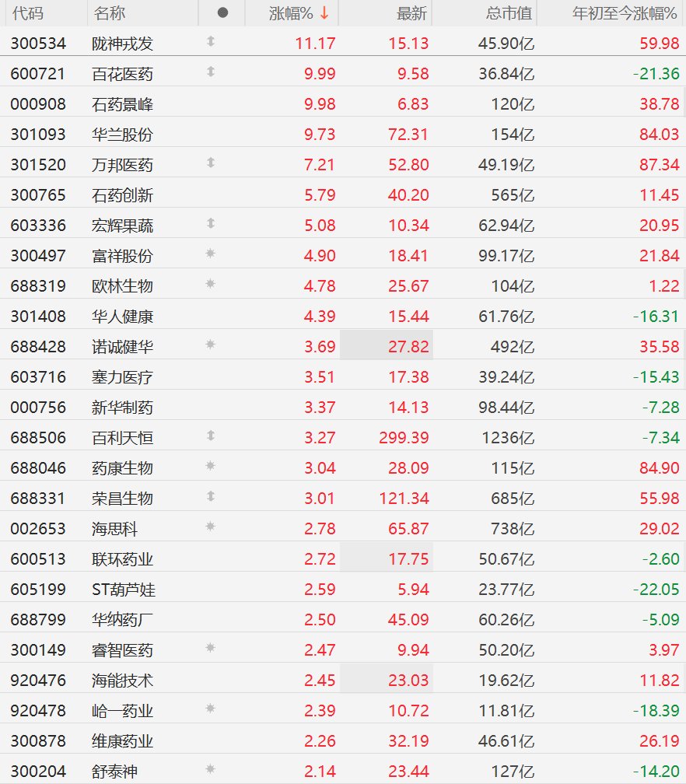Image resolution: width=686 pixels, height=784 pixels.
Task: Click market cap 11.81亿
Action: tap(506, 711)
